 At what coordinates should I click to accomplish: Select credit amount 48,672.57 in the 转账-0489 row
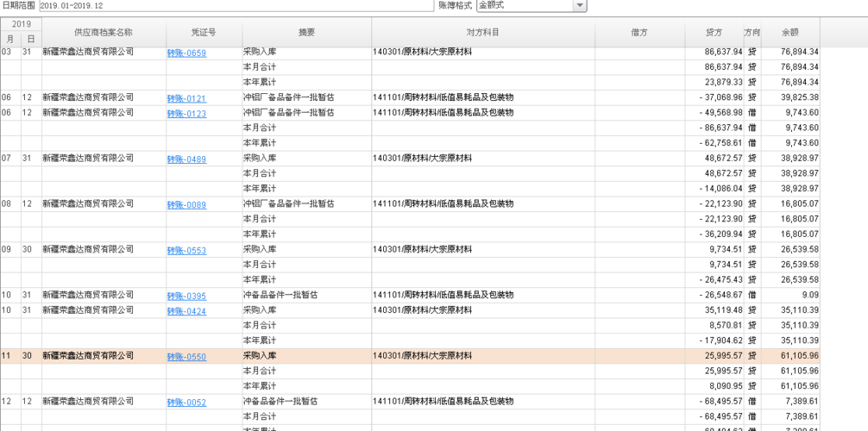coord(723,159)
